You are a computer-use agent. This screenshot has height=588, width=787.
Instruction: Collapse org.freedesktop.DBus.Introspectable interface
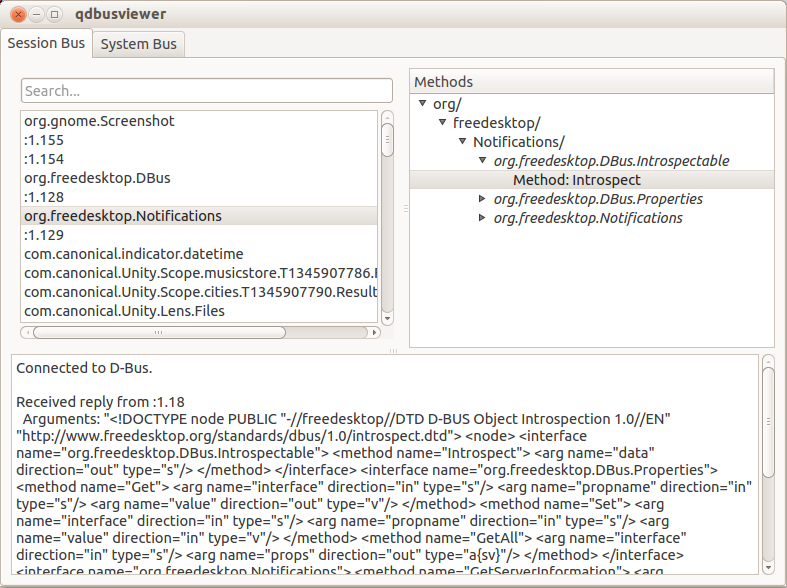point(482,160)
